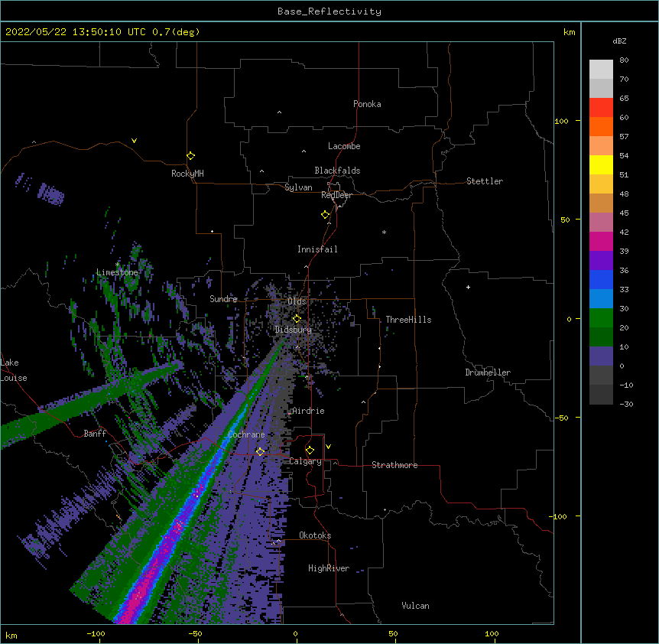Click the dark orange swatch near 57 dBZ

pyautogui.click(x=601, y=126)
